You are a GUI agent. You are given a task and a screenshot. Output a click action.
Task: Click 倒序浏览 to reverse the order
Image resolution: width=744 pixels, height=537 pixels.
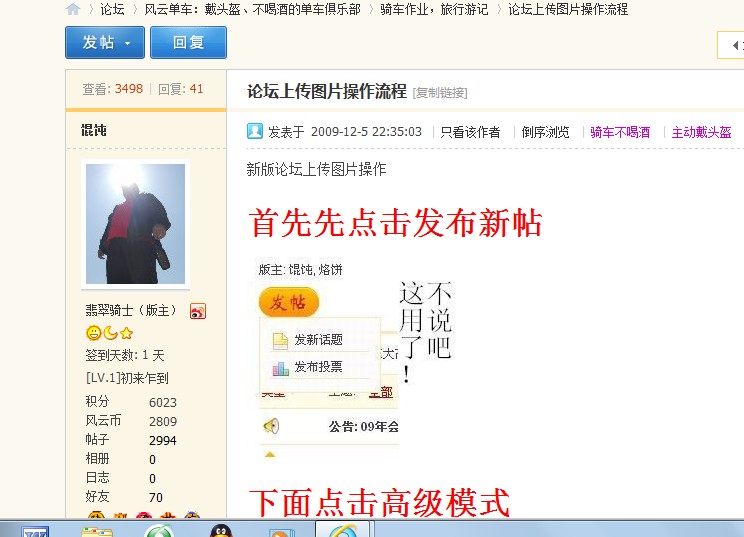pyautogui.click(x=545, y=132)
